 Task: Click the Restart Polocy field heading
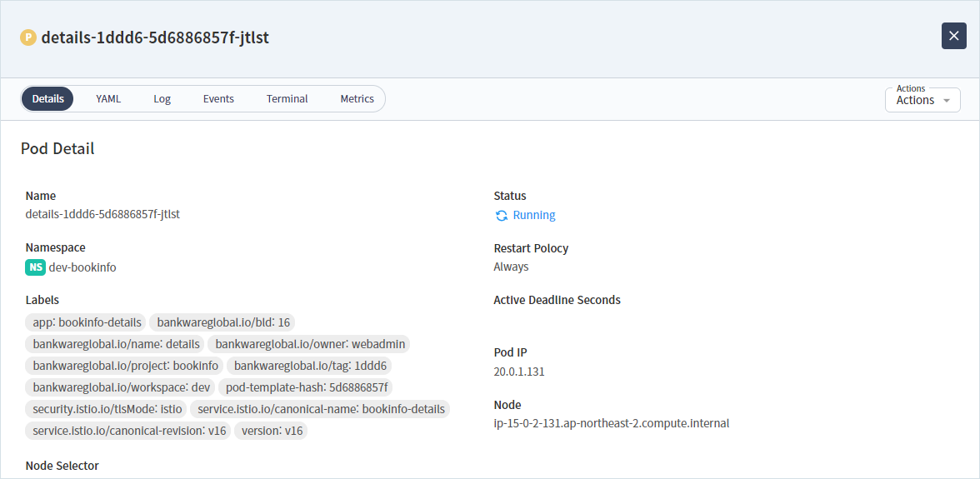point(532,248)
